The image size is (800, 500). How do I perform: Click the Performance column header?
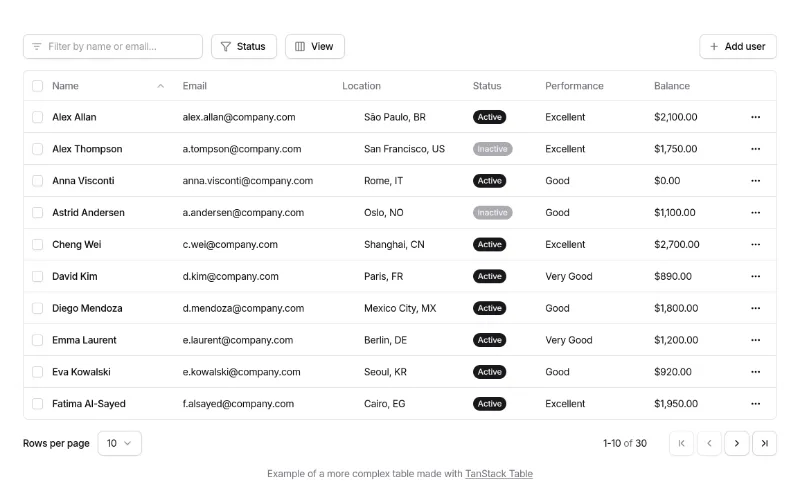click(x=574, y=86)
